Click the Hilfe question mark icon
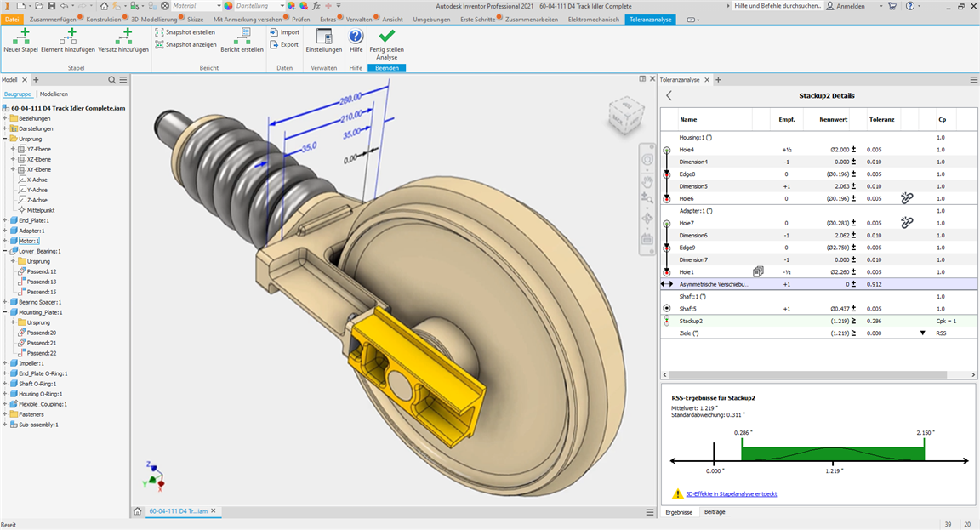Viewport: 980px width, 530px height. (356, 37)
